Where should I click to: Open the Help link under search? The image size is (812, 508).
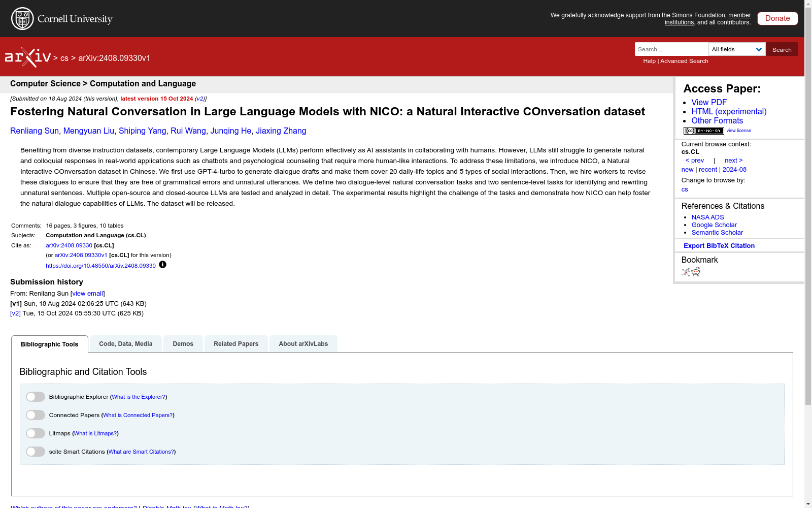(649, 61)
